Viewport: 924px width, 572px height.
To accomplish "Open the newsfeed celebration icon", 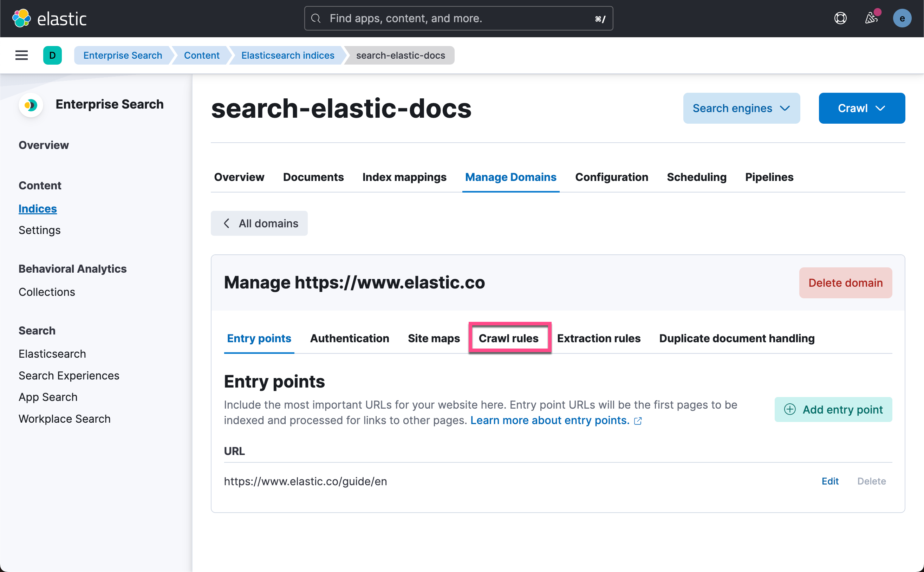I will pyautogui.click(x=871, y=18).
